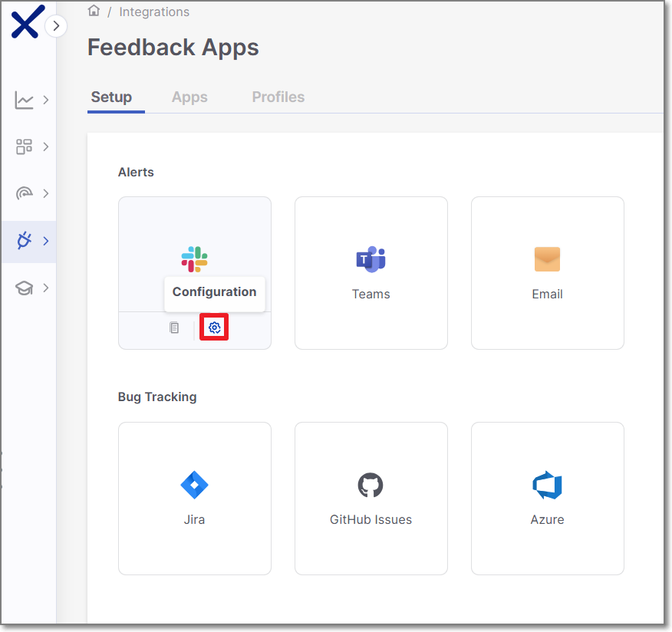
Task: Select the Setup tab
Action: coord(111,97)
